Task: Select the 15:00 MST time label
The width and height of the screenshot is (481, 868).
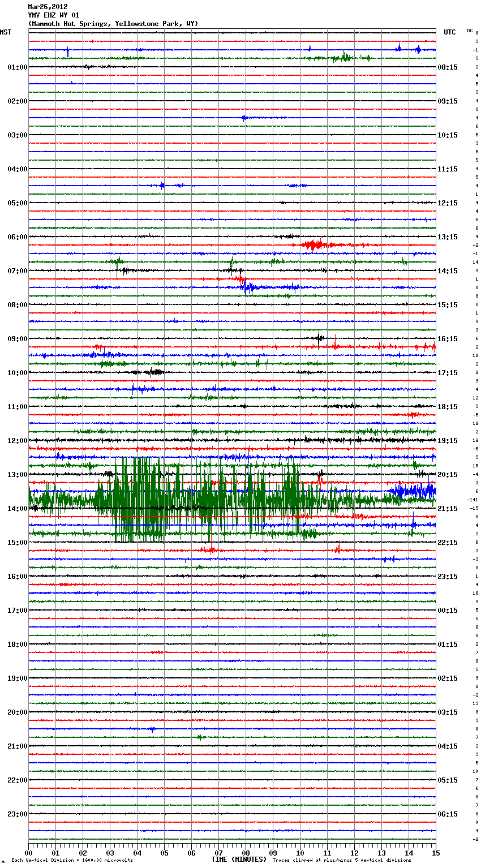Action: pyautogui.click(x=17, y=543)
